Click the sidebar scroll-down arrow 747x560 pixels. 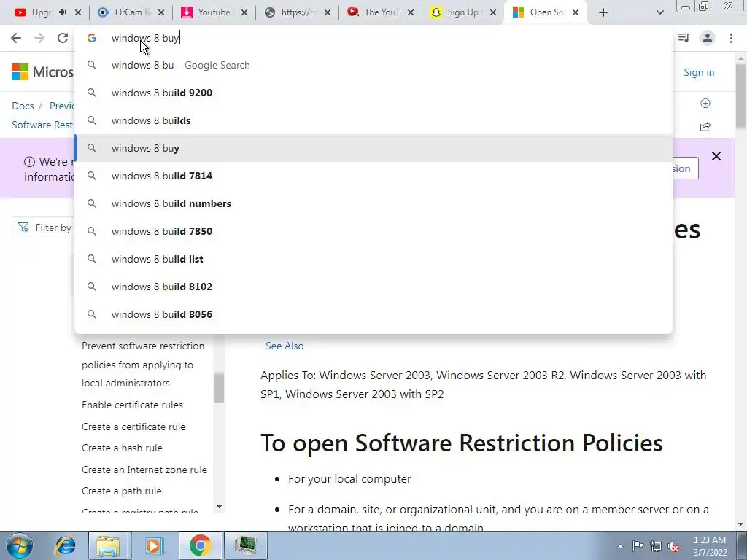219,507
